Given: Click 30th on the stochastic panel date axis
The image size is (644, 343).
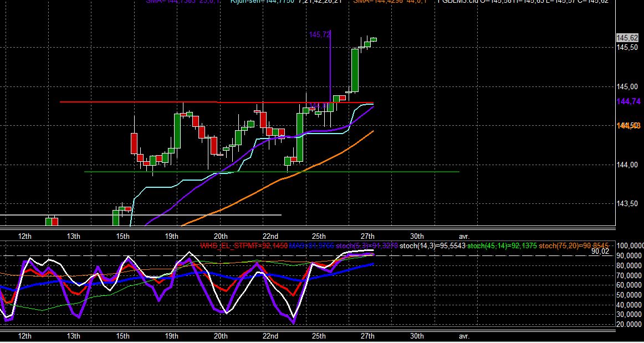Looking at the screenshot, I should (x=417, y=336).
